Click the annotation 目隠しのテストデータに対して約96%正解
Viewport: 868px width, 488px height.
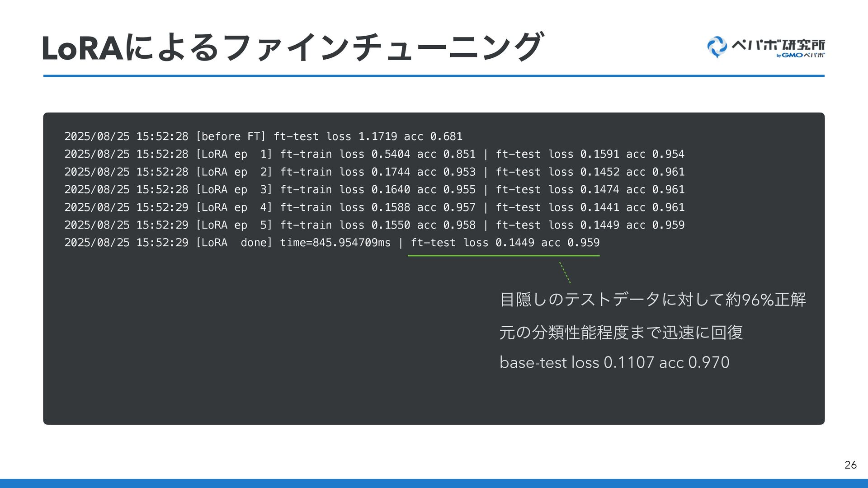(653, 300)
